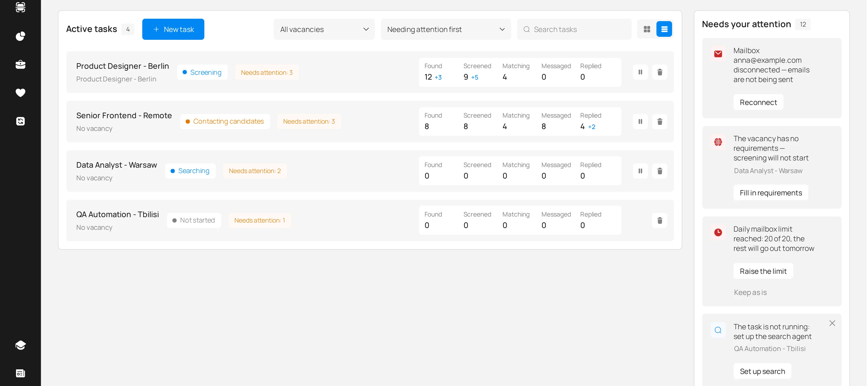Click the Screening status chip

pos(202,72)
